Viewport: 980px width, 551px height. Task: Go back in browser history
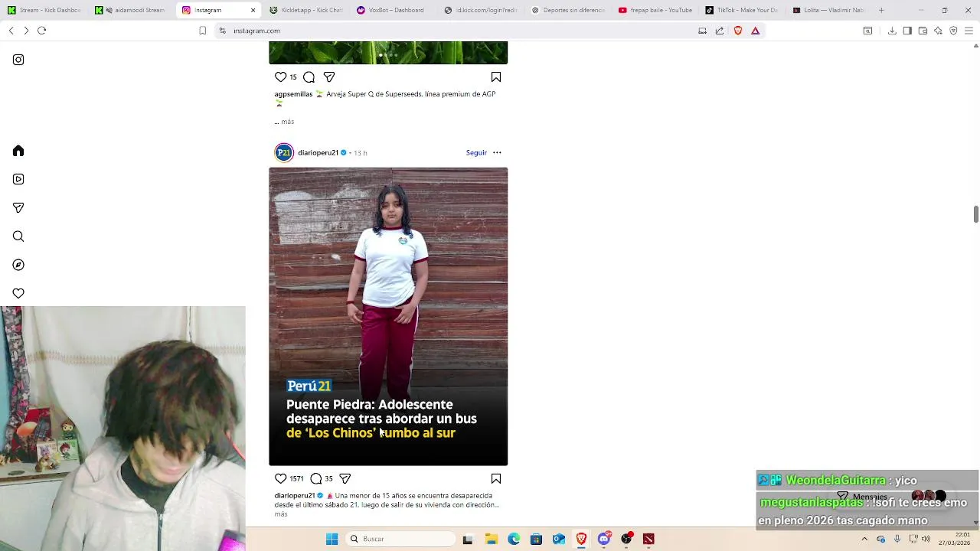pyautogui.click(x=11, y=31)
